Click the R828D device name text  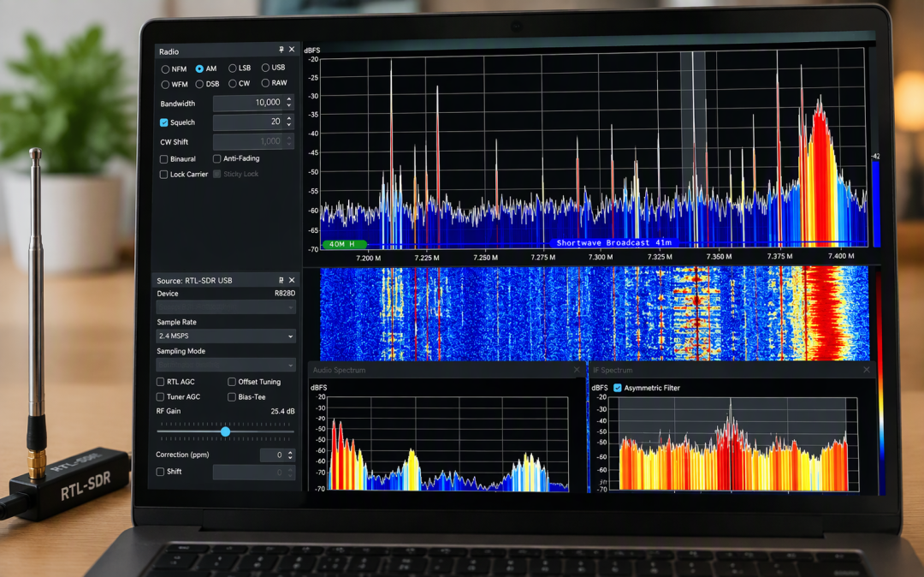tap(285, 294)
